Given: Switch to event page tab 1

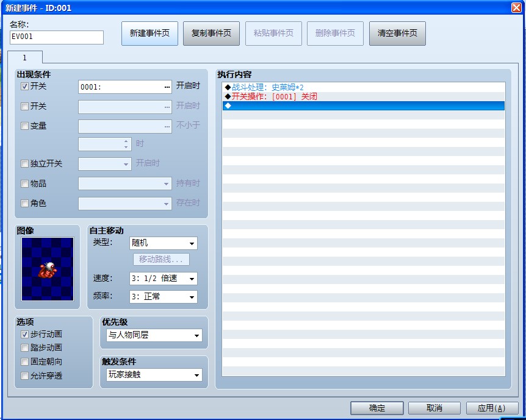Looking at the screenshot, I should pos(25,57).
